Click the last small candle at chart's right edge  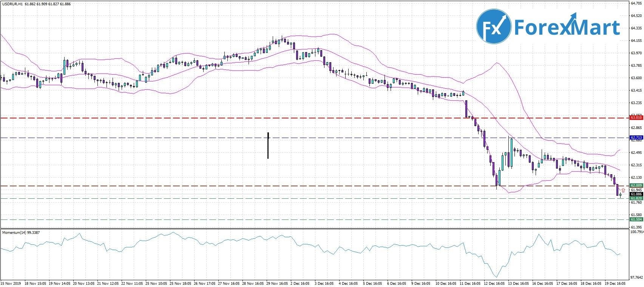click(620, 195)
